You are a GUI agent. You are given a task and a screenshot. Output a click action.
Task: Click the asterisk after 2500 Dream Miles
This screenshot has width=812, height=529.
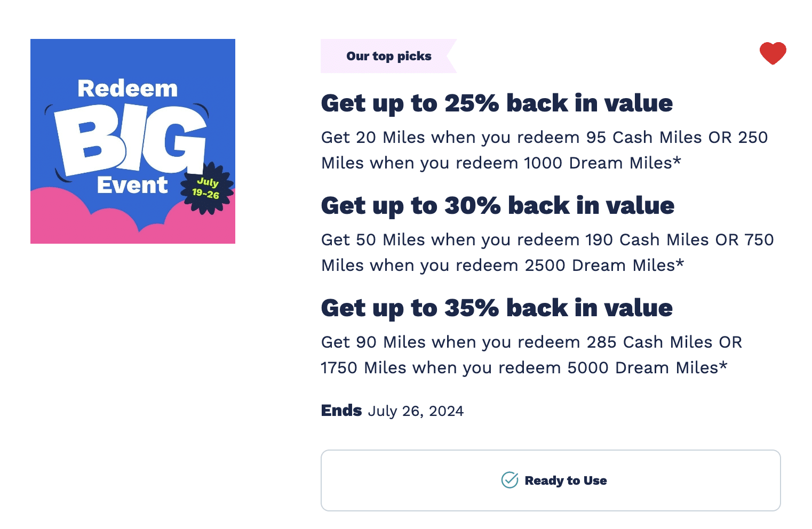680,263
